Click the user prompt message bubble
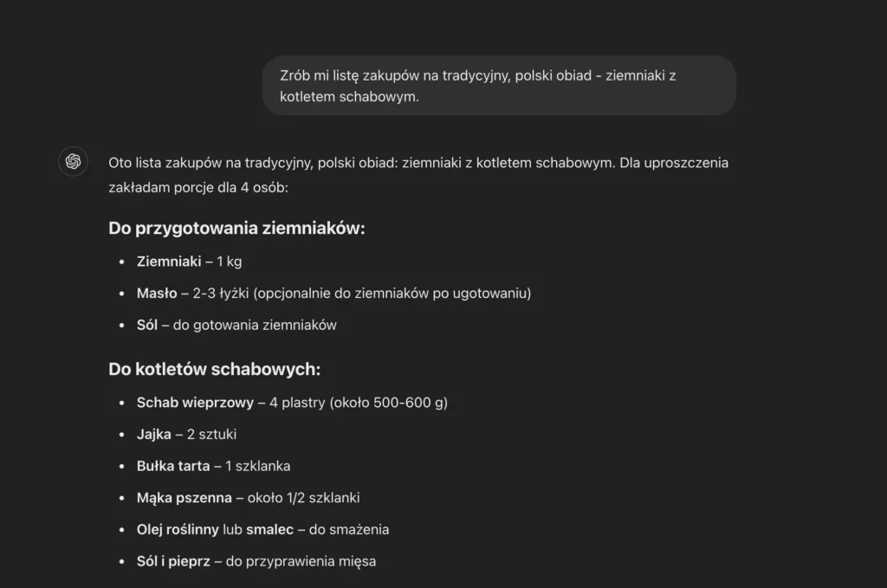 pos(498,86)
